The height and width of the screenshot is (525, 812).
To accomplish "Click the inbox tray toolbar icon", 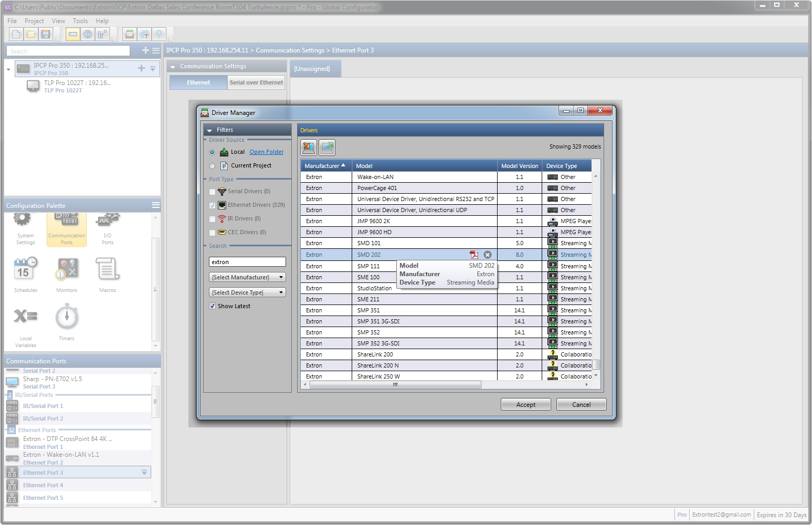I will 130,35.
